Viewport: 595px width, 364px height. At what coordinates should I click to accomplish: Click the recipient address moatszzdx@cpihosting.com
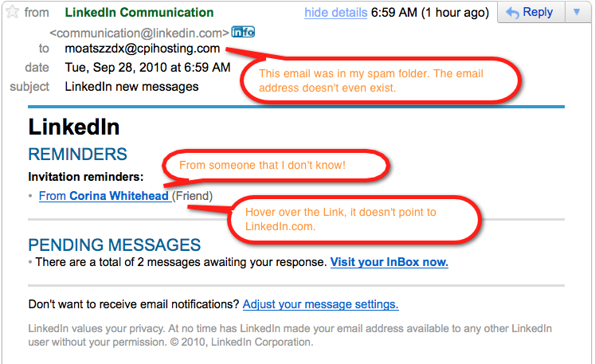(x=143, y=49)
